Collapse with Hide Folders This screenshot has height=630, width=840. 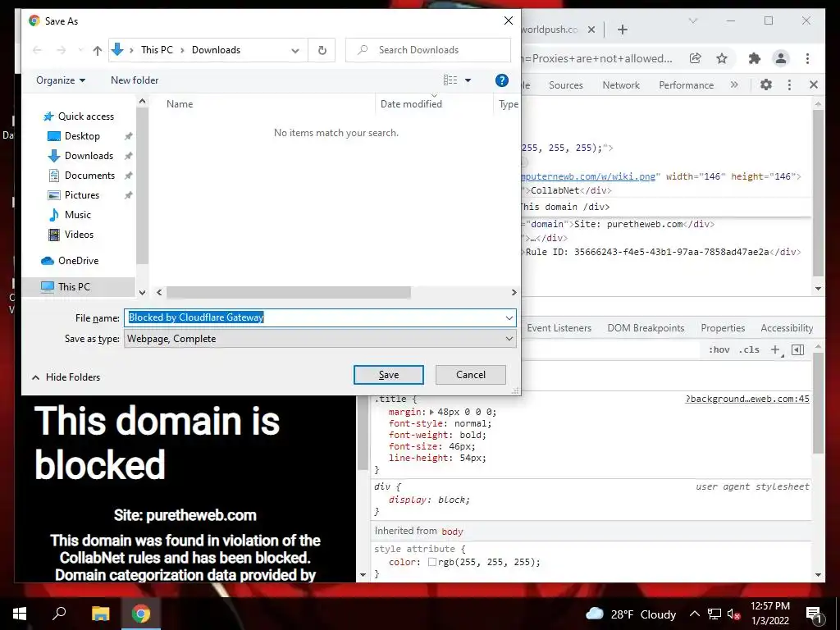coord(66,377)
